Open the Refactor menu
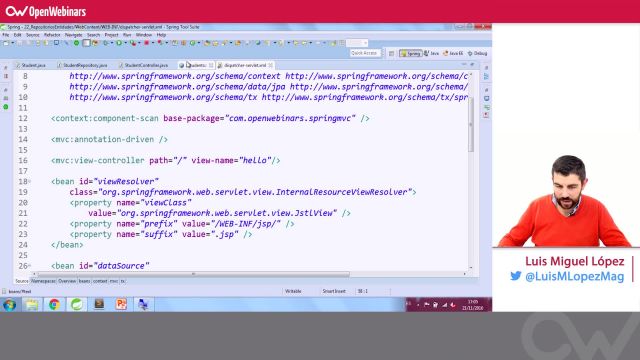This screenshot has width=640, height=360. pyautogui.click(x=52, y=35)
